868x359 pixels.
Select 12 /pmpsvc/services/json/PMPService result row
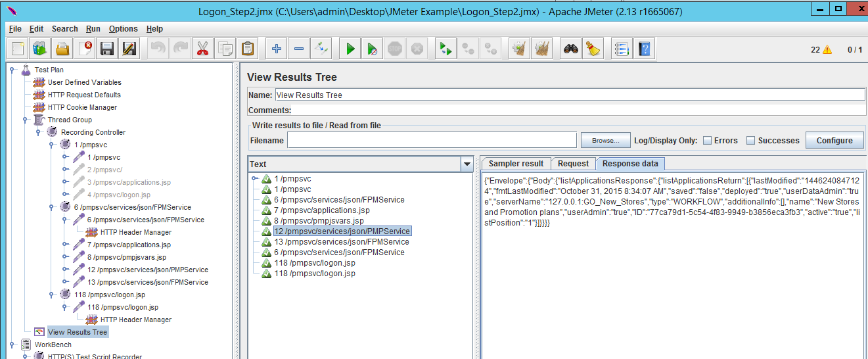[342, 231]
